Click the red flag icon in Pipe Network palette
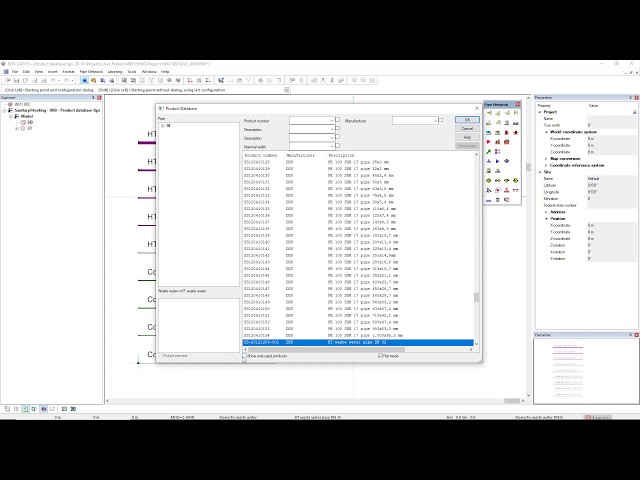Viewport: 640px width, 480px height. click(489, 142)
